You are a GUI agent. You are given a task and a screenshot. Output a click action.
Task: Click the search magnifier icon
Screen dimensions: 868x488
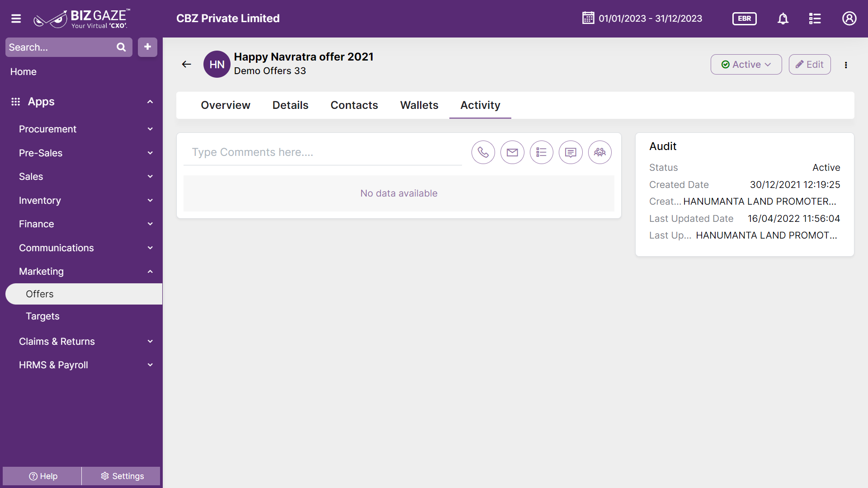[121, 47]
